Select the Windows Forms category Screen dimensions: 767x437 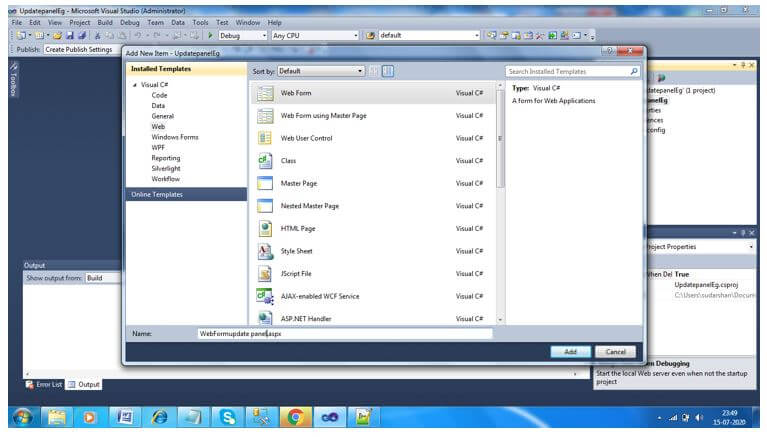[x=175, y=137]
